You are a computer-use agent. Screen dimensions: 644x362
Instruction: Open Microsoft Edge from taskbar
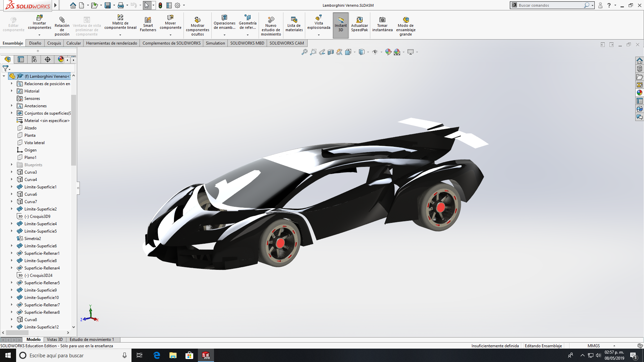tap(157, 355)
